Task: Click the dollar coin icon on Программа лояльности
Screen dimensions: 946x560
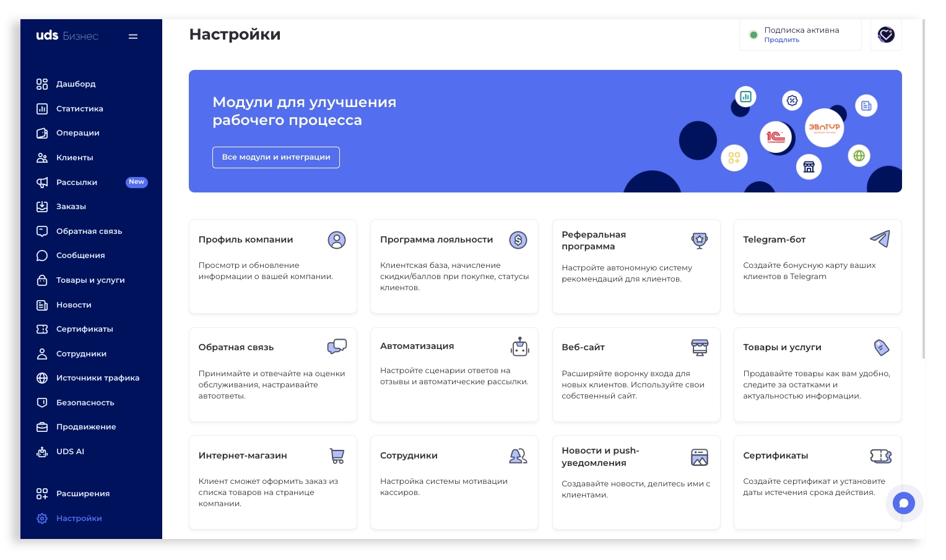Action: [518, 240]
